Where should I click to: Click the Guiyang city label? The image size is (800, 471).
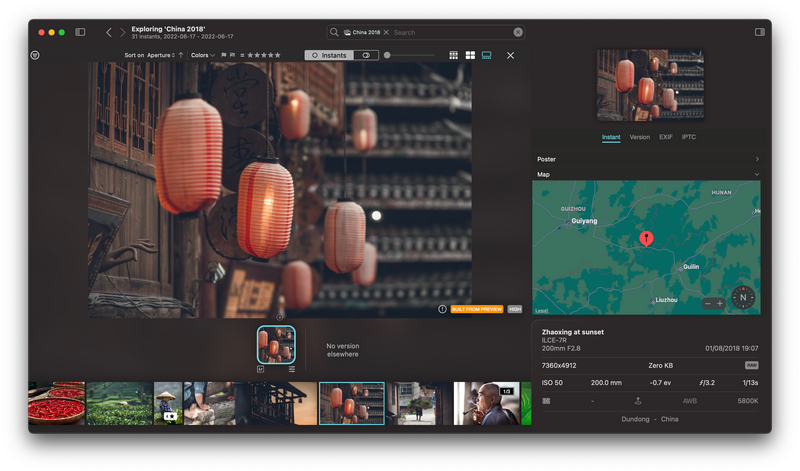click(584, 221)
